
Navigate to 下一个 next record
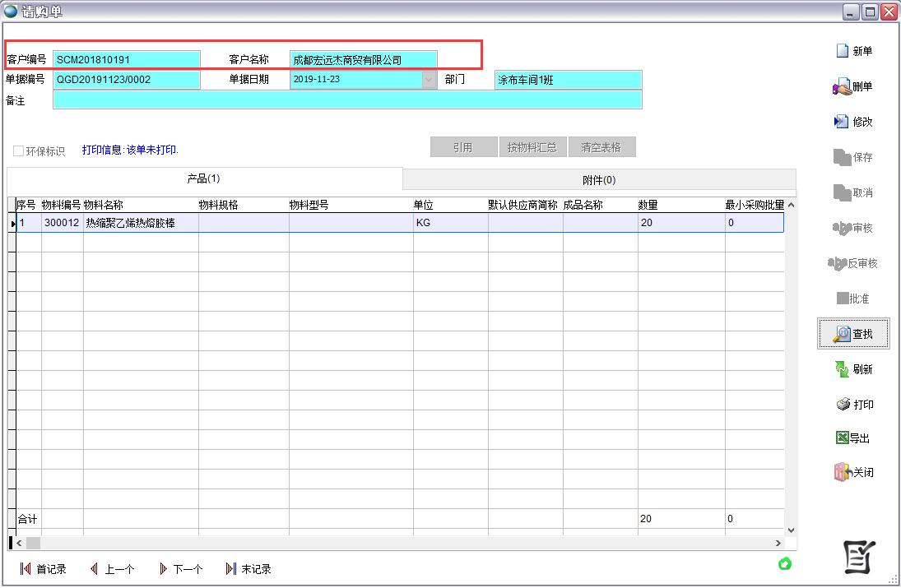(x=180, y=569)
